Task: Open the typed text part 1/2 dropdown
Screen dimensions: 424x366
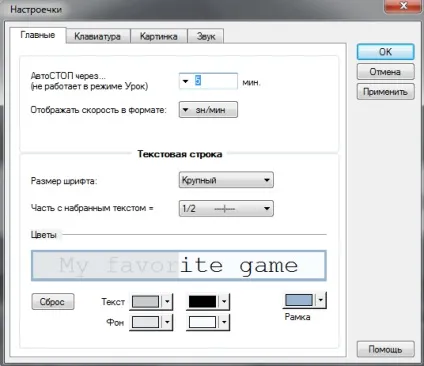Action: tap(226, 209)
